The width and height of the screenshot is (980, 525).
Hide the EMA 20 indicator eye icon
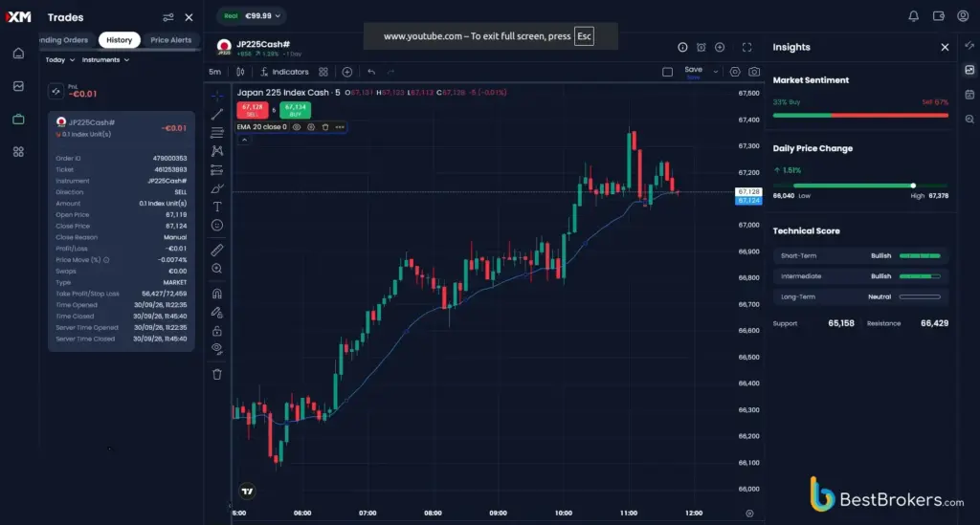297,127
